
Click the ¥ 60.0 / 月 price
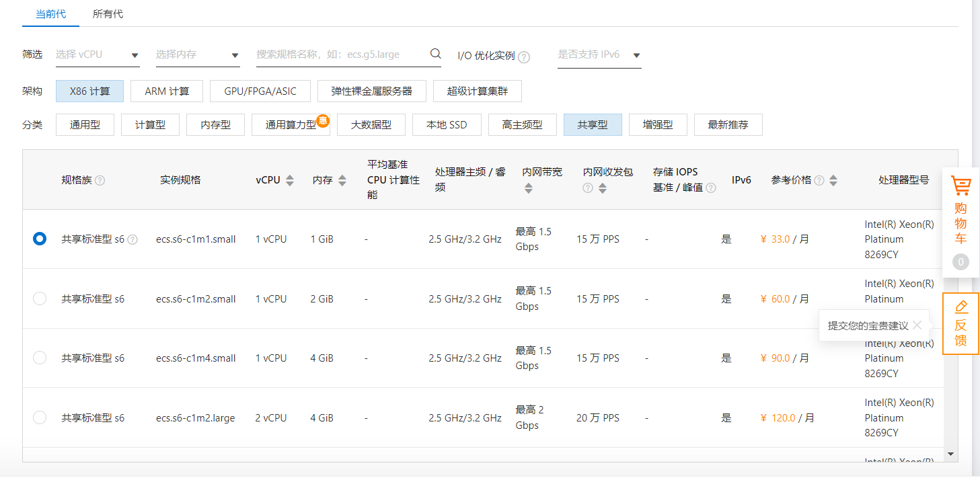click(x=784, y=298)
